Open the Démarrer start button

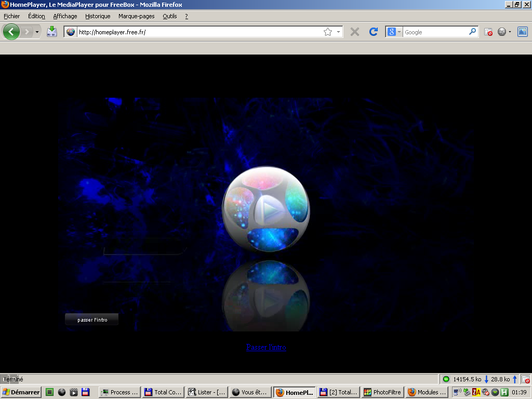point(21,392)
